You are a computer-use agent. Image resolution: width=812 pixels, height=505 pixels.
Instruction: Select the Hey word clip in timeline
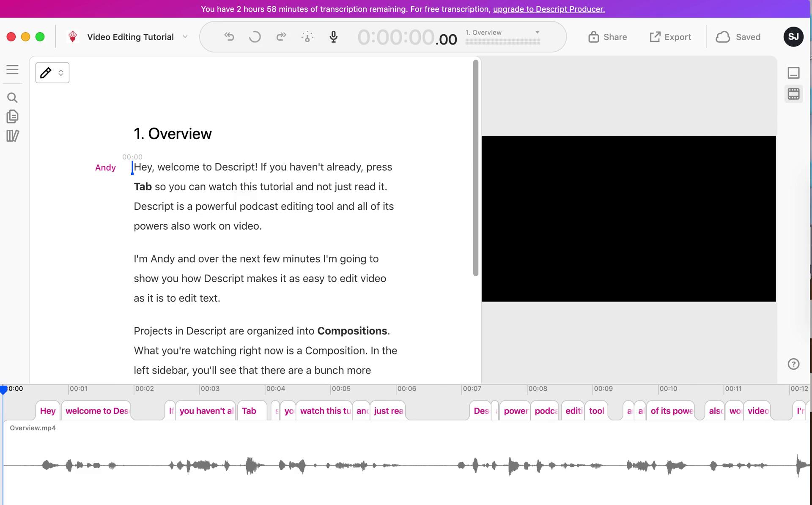pos(48,411)
